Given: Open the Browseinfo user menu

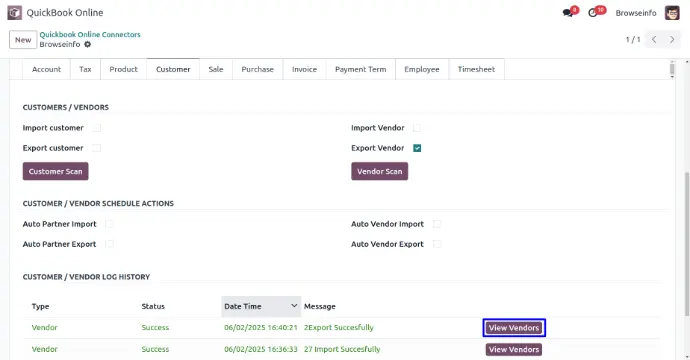Looking at the screenshot, I should coord(635,13).
